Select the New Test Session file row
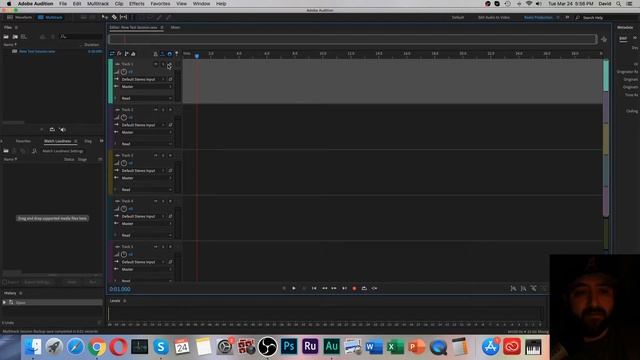 tap(53, 51)
